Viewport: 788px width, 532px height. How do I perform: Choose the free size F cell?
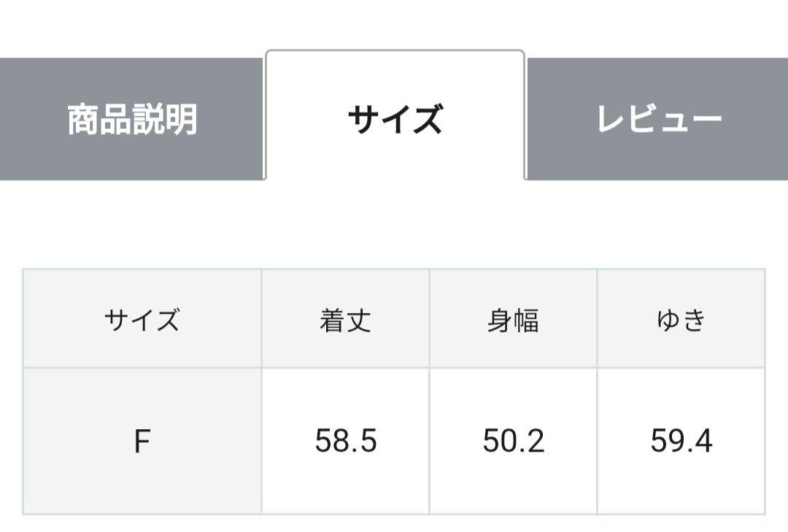click(x=142, y=441)
